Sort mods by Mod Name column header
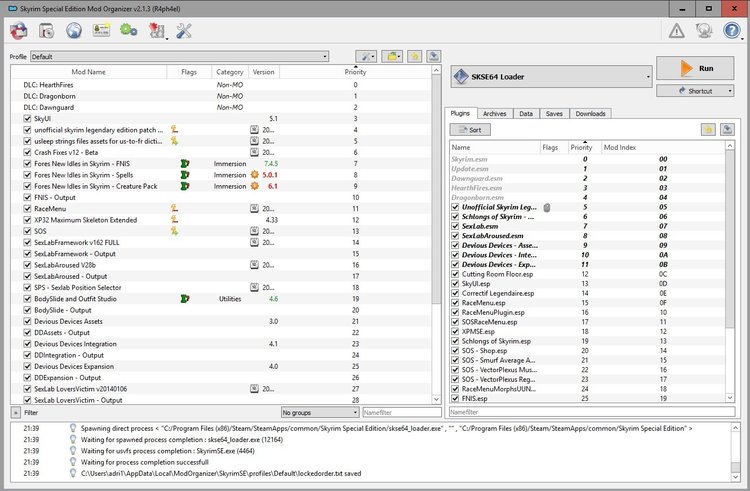This screenshot has height=491, width=750. point(88,72)
